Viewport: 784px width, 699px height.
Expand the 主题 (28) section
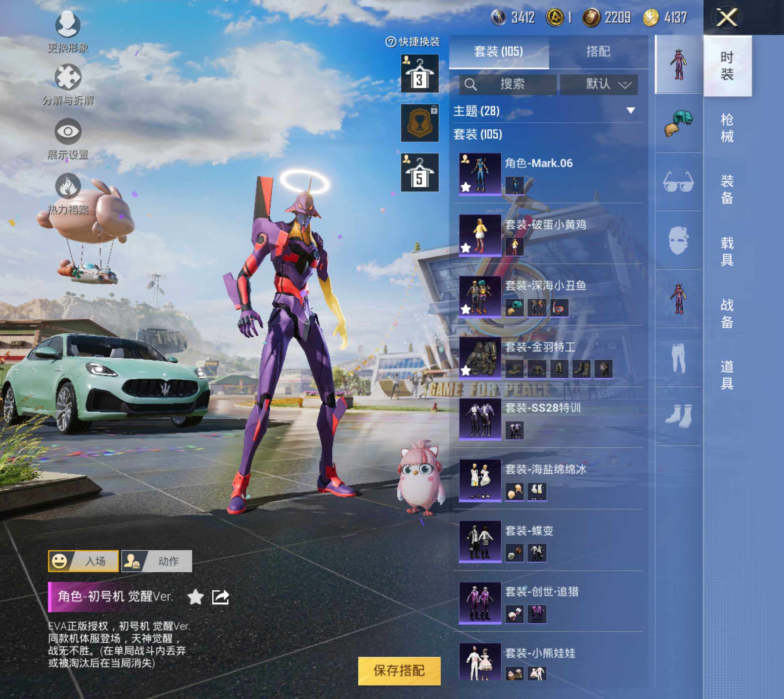630,111
